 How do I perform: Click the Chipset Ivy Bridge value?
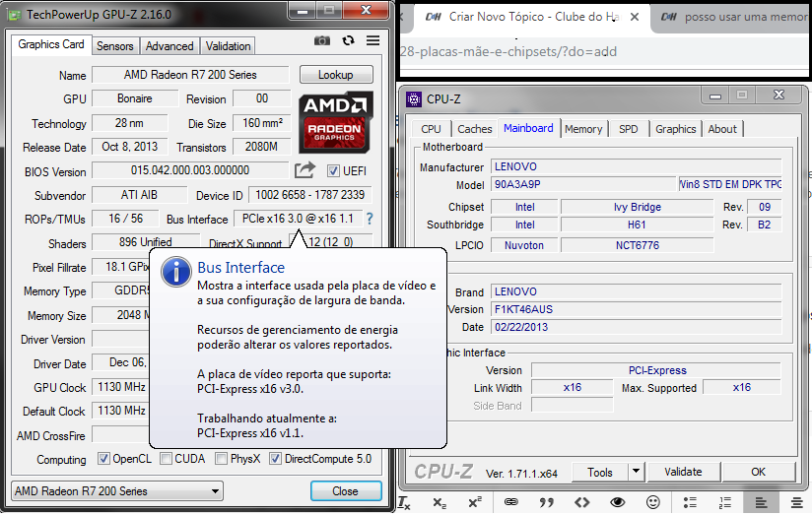coord(637,207)
